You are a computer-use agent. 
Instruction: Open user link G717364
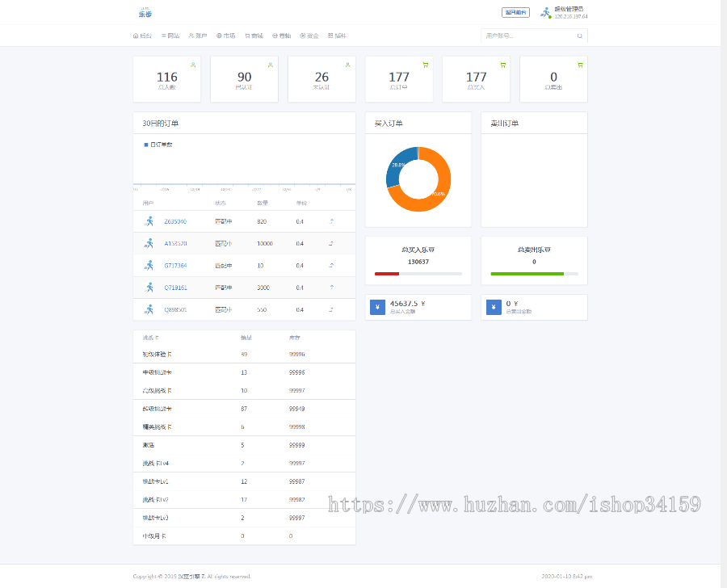coord(175,266)
